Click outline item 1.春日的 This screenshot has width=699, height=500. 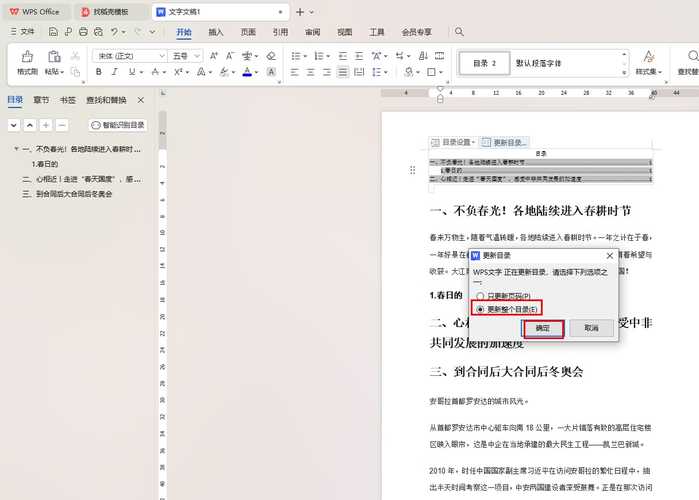point(45,164)
